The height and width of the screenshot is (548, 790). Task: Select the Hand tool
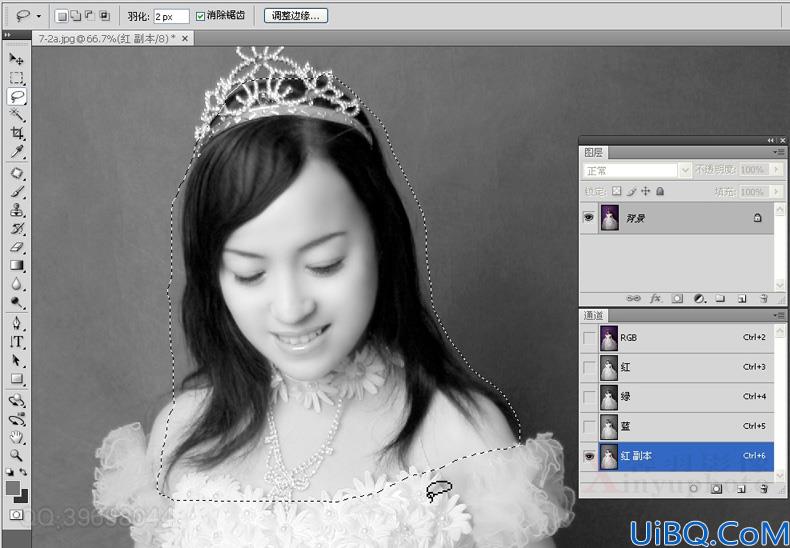[16, 437]
